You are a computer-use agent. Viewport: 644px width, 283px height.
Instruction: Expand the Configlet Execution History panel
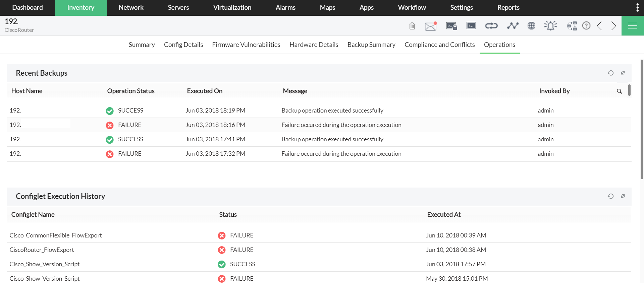click(x=623, y=196)
